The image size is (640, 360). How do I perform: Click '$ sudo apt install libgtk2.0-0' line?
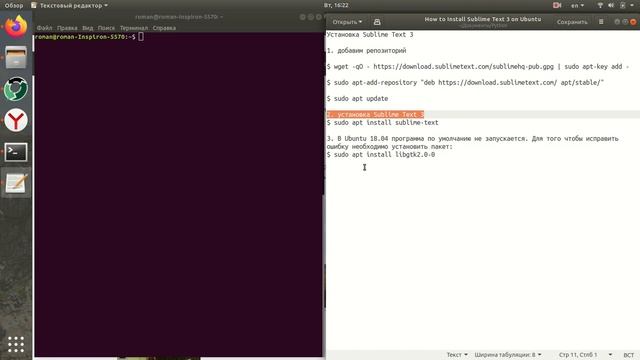381,155
